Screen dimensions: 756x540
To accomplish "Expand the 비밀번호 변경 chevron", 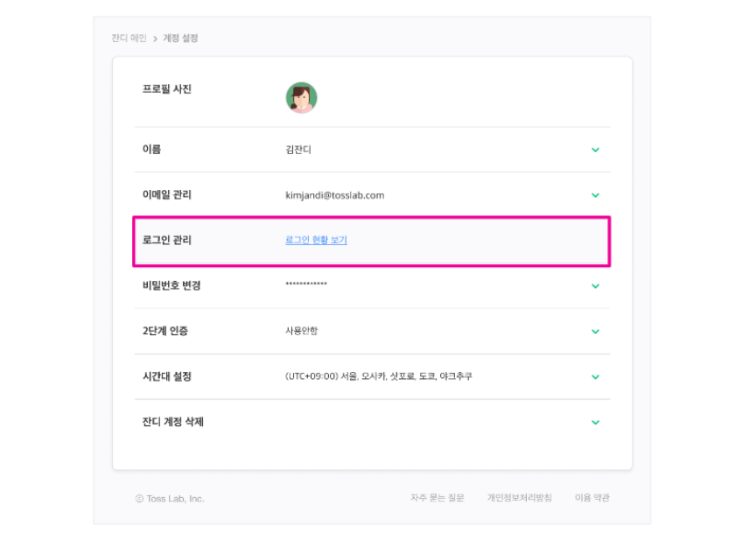I will [595, 286].
